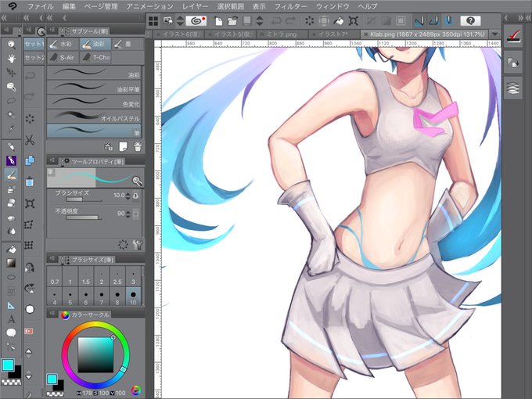Image resolution: width=532 pixels, height=399 pixels.
Task: Adjust brush size stepper arrows next to 10.0
Action: pyautogui.click(x=128, y=196)
